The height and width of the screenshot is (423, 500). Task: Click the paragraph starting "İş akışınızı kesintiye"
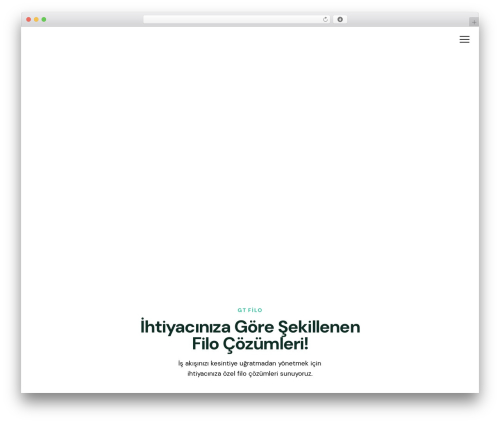point(250,368)
